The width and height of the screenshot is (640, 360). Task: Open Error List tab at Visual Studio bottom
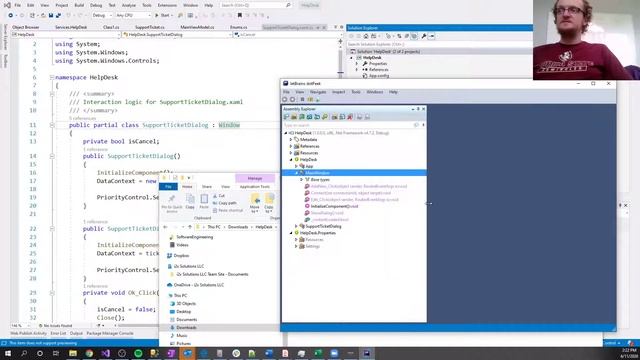[58, 333]
